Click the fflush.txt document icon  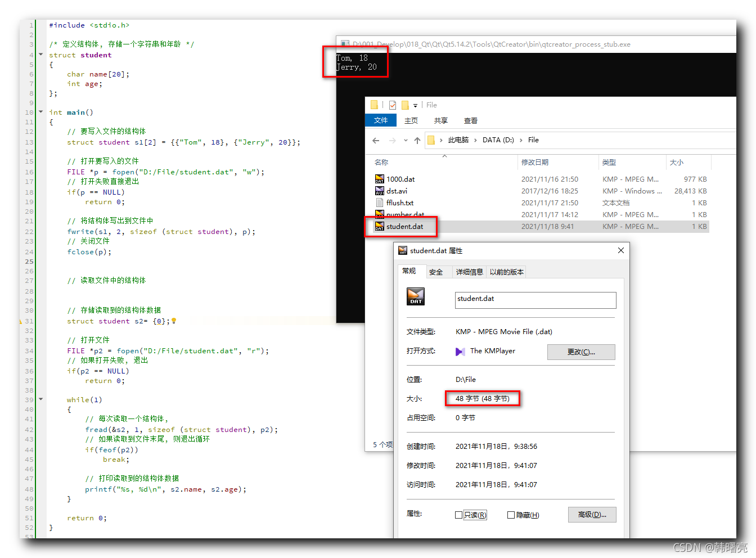click(380, 203)
